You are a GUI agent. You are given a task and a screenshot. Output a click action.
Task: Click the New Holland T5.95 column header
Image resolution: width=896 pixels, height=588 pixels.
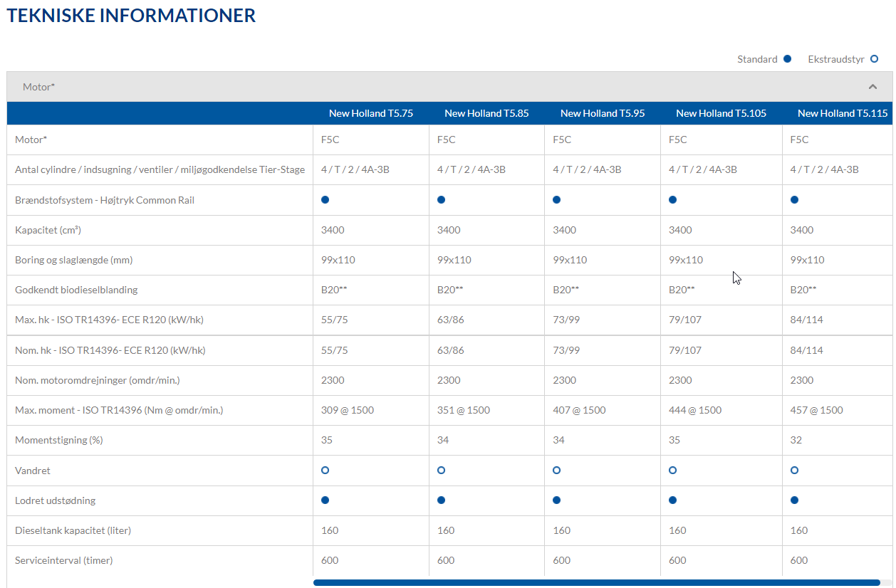click(x=603, y=113)
